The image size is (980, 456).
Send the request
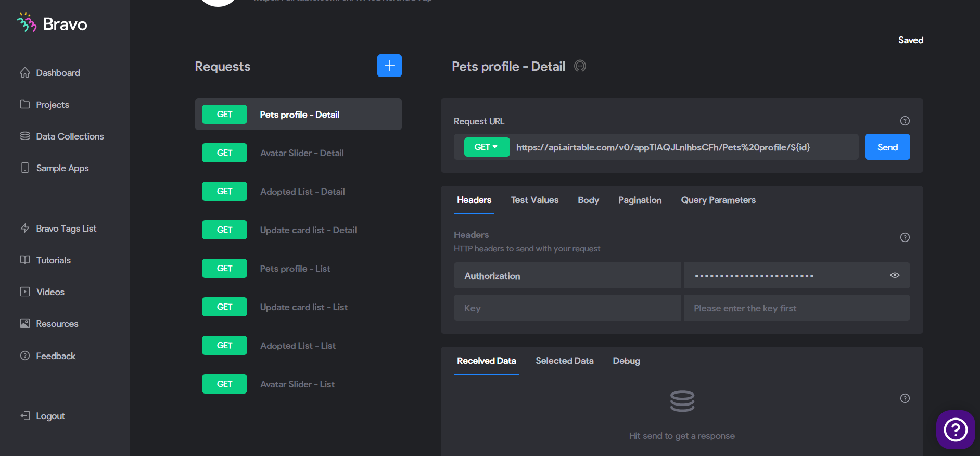[887, 147]
